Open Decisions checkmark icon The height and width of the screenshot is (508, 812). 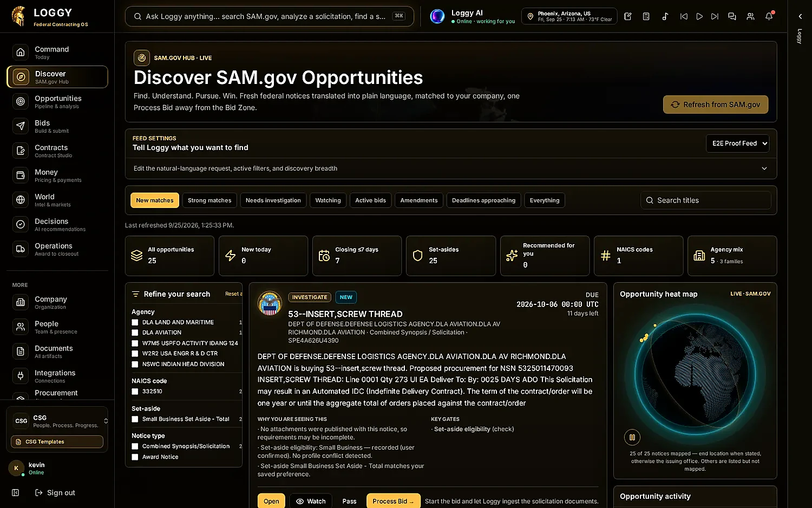[21, 224]
